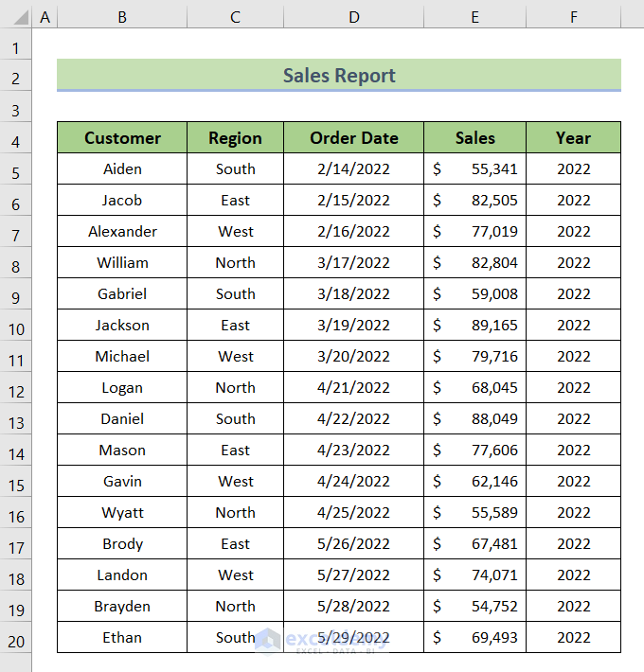
Task: Click the Year header cell
Action: pyautogui.click(x=573, y=138)
